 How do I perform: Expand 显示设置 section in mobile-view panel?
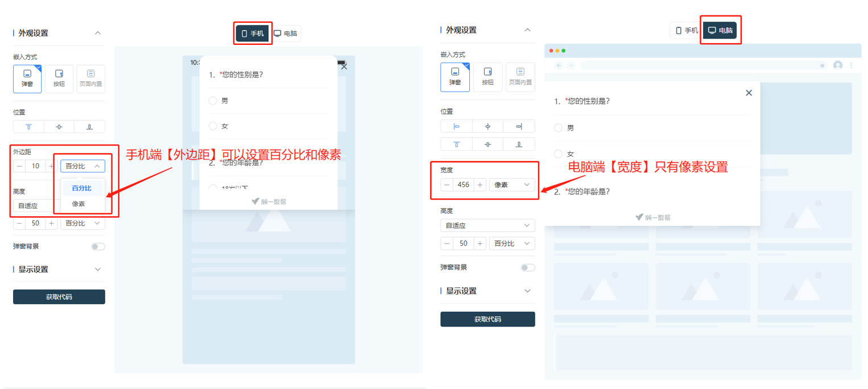pyautogui.click(x=98, y=269)
